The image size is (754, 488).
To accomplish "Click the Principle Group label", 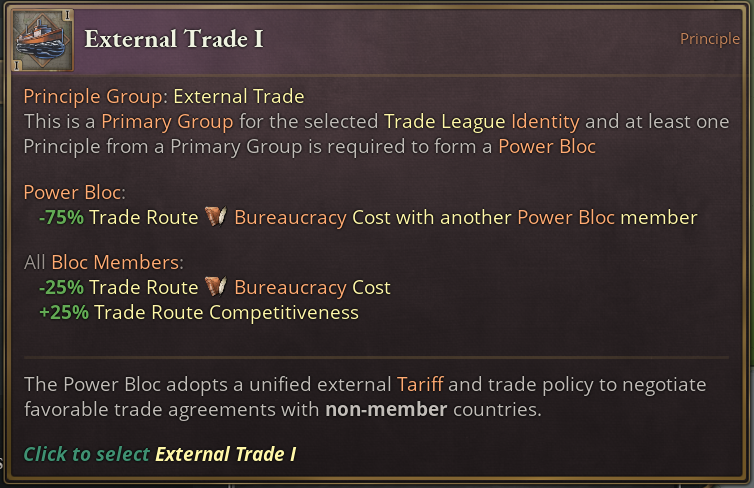I will [96, 97].
